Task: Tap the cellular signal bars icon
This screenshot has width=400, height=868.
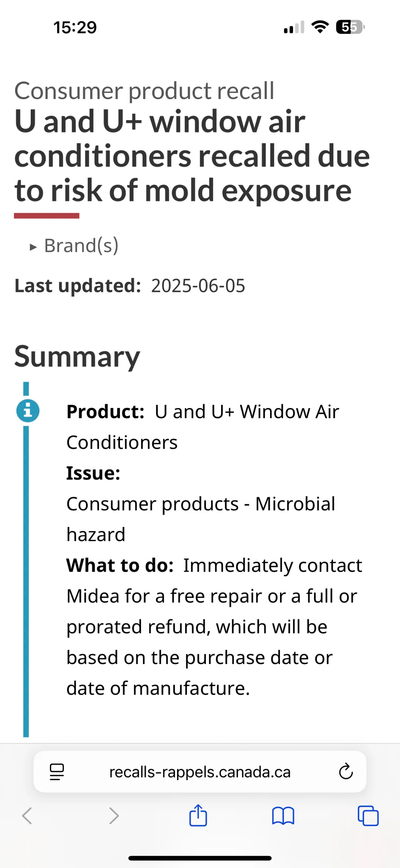Action: pyautogui.click(x=294, y=27)
